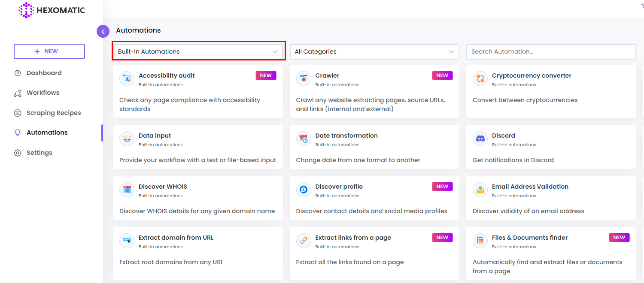Click the Data input icon

click(127, 139)
